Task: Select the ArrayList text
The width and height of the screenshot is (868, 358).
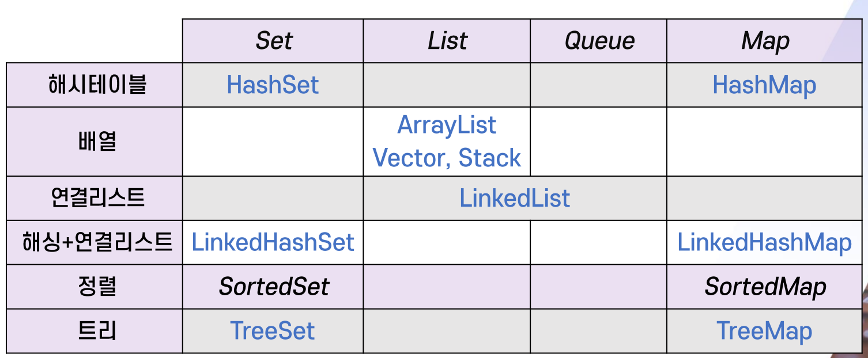Action: point(447,125)
